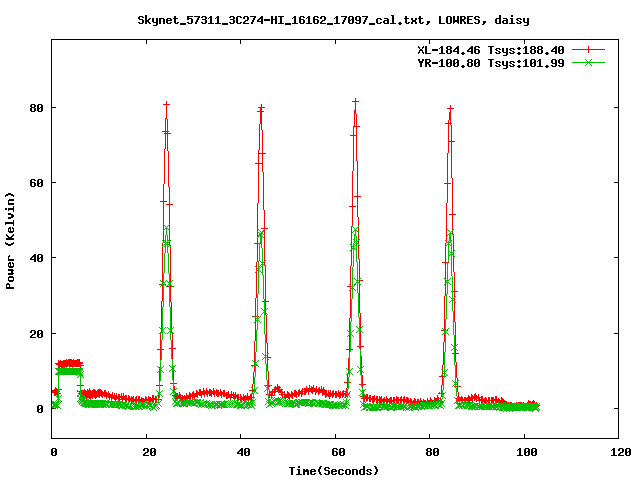Click the y-axis tick label 20
The width and height of the screenshot is (640, 480).
coord(37,334)
